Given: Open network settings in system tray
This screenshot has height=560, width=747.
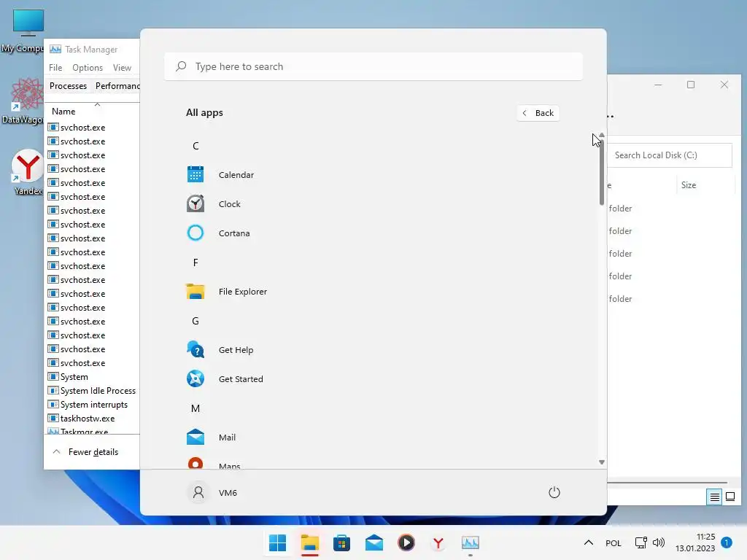Looking at the screenshot, I should (640, 542).
